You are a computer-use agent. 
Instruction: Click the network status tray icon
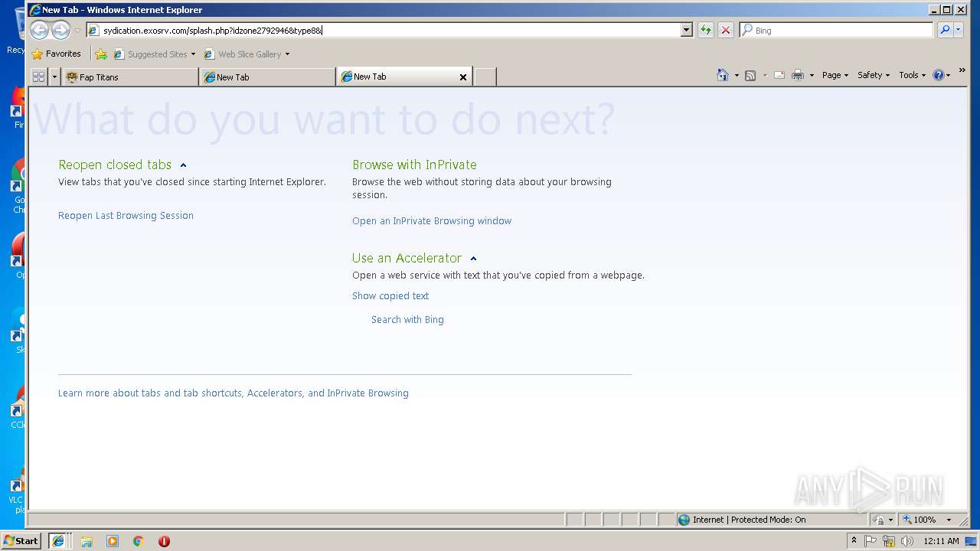(x=889, y=541)
